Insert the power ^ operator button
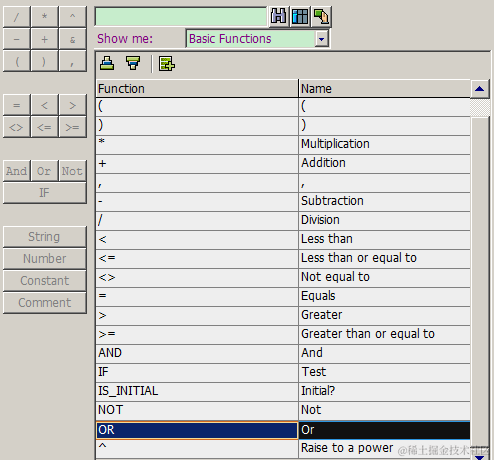 [72, 16]
